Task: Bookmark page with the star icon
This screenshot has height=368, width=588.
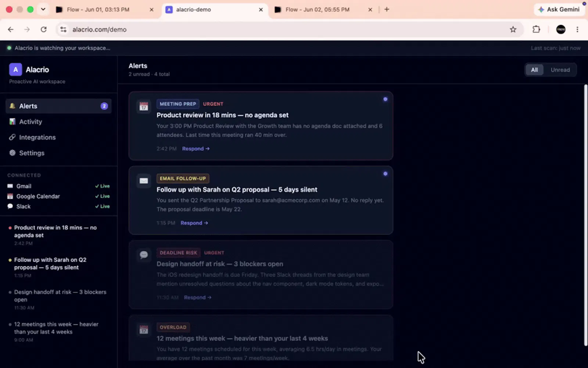Action: [513, 29]
